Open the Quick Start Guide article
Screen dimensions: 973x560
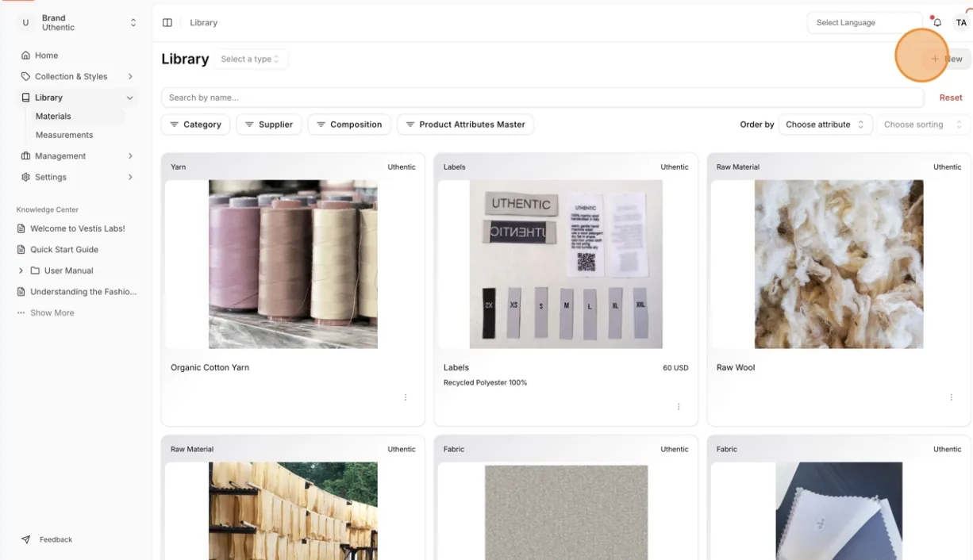click(64, 249)
